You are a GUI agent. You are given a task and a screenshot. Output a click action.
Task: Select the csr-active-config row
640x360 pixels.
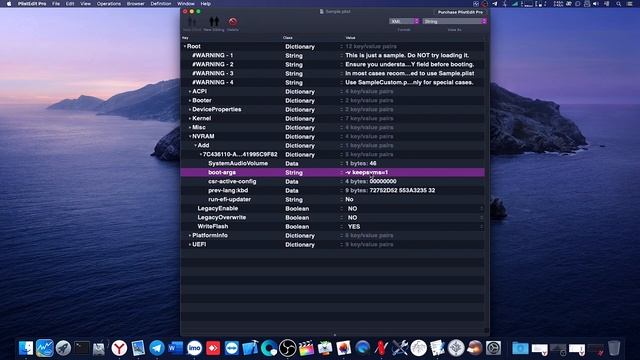point(333,181)
